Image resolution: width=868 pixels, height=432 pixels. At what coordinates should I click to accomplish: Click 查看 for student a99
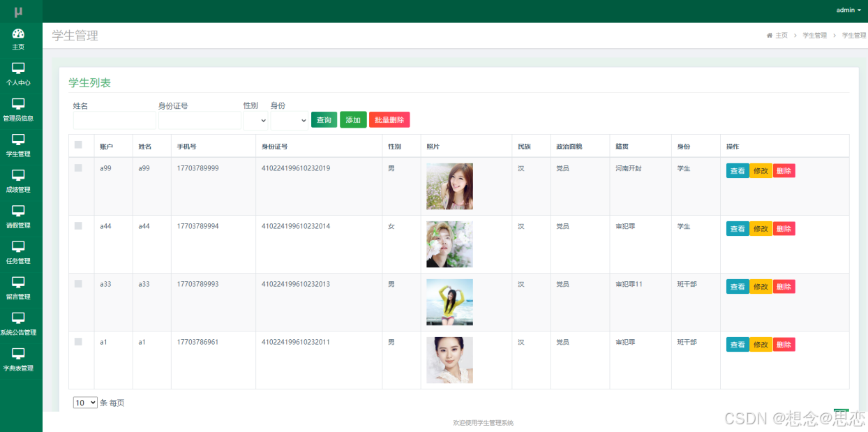coord(738,171)
